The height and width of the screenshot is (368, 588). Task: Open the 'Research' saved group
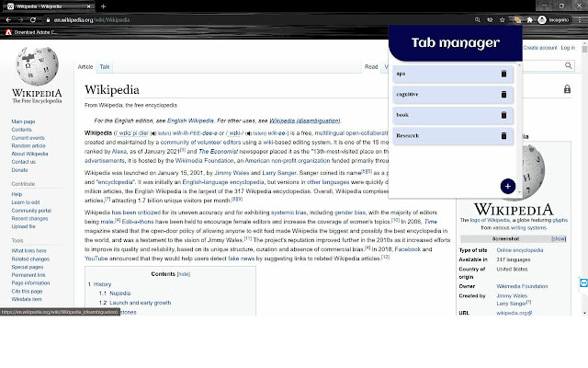[453, 135]
